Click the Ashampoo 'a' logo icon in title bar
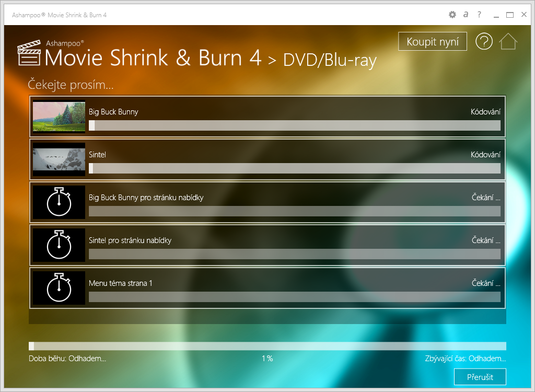Viewport: 535px width, 392px height. (466, 14)
